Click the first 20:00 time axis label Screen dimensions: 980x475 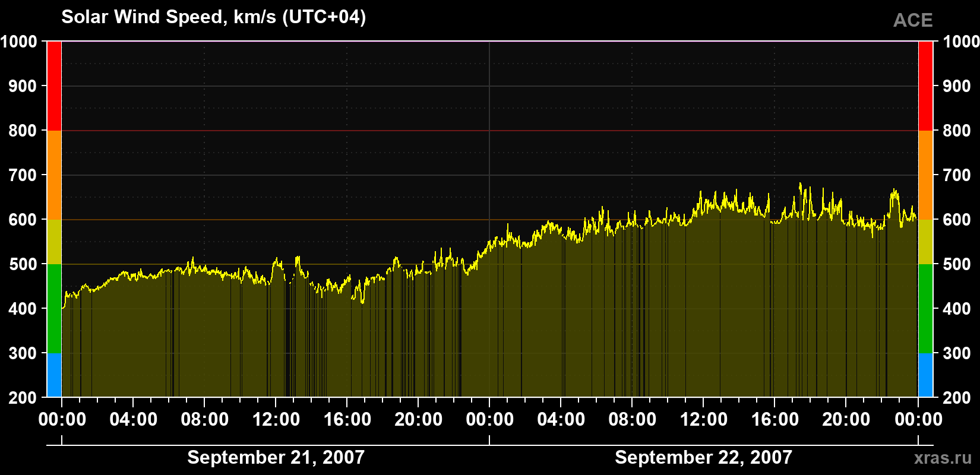[418, 419]
